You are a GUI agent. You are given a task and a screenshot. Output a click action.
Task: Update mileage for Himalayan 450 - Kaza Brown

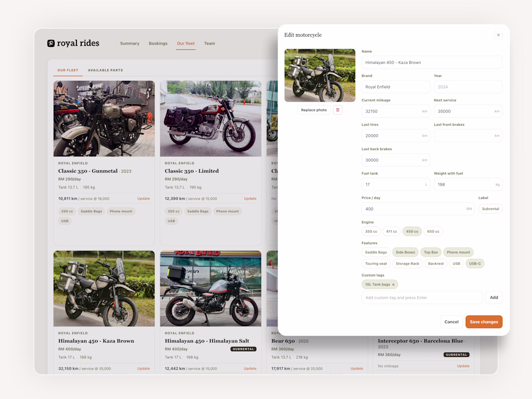point(144,369)
